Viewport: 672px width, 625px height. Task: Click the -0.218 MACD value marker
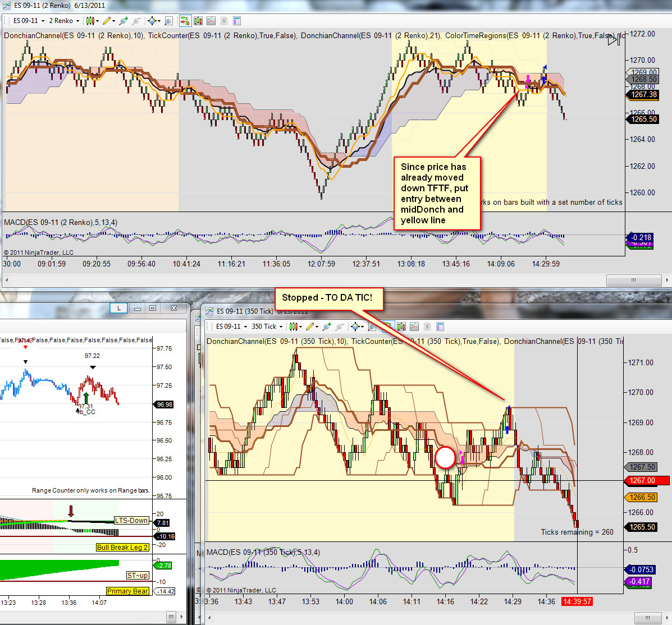[x=640, y=237]
